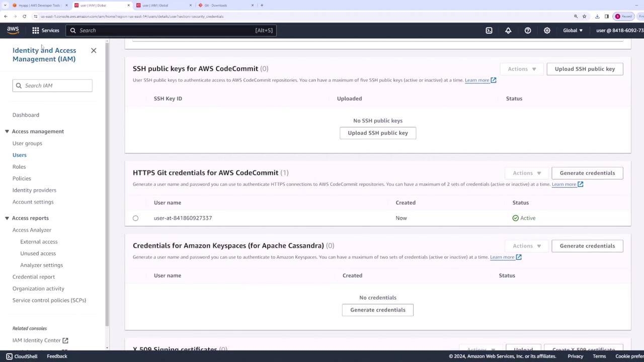
Task: Open Organization activity in the sidebar
Action: [x=38, y=289]
